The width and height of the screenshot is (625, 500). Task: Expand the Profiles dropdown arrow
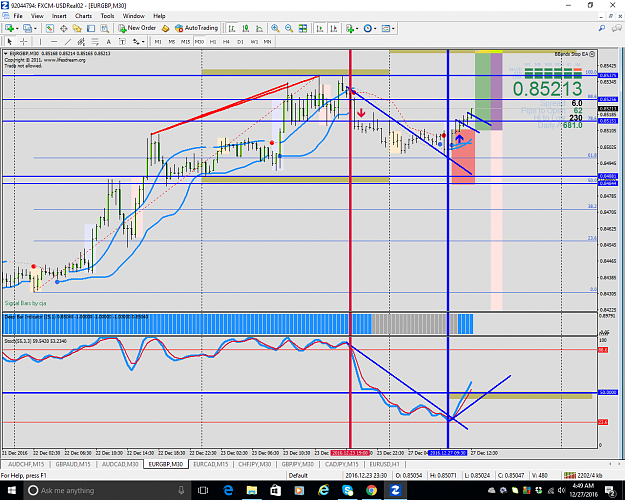[35, 28]
